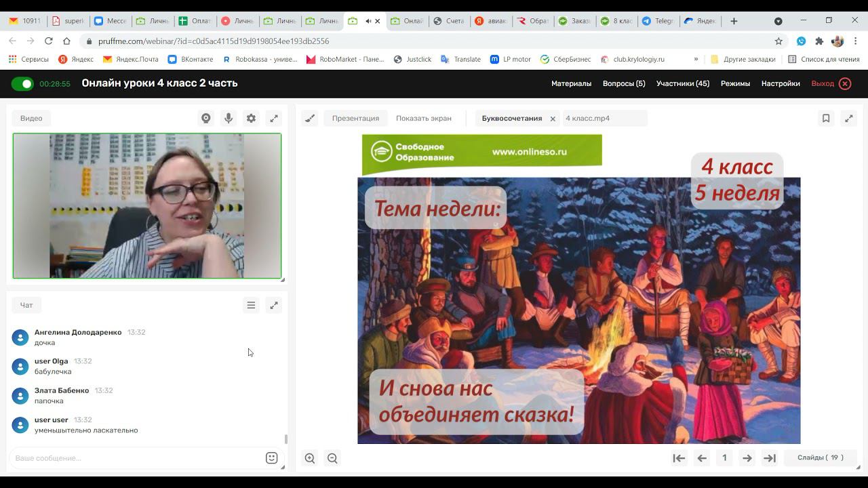Bookmark this page with the star icon
The height and width of the screenshot is (488, 868).
778,41
